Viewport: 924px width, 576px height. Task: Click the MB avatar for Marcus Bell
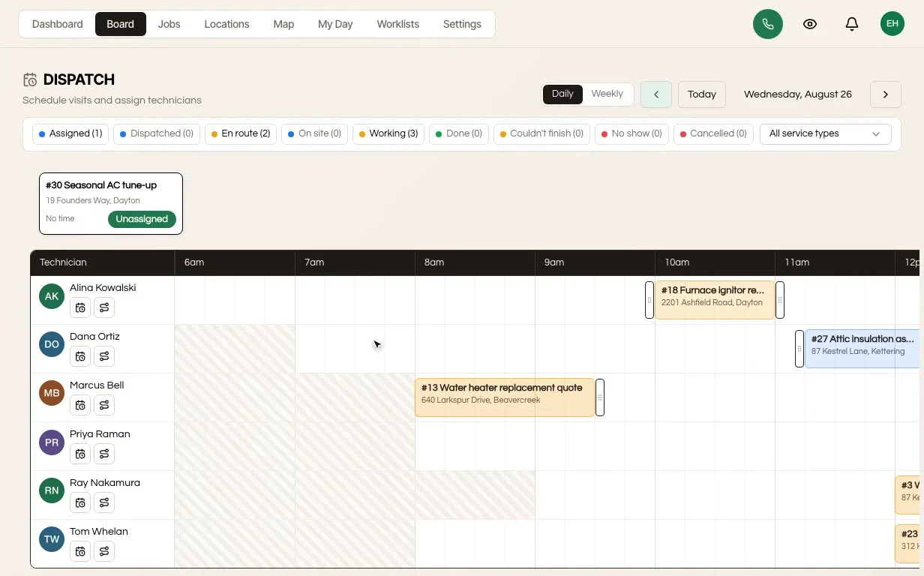[52, 394]
